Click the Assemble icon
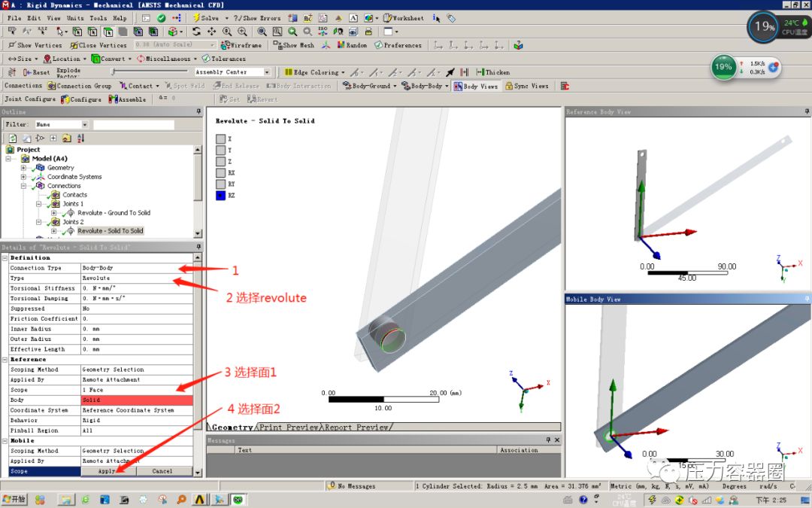The width and height of the screenshot is (812, 508). point(114,99)
